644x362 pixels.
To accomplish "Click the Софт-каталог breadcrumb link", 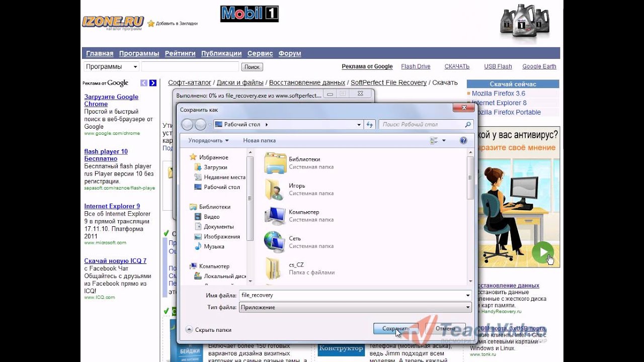I will pyautogui.click(x=190, y=82).
